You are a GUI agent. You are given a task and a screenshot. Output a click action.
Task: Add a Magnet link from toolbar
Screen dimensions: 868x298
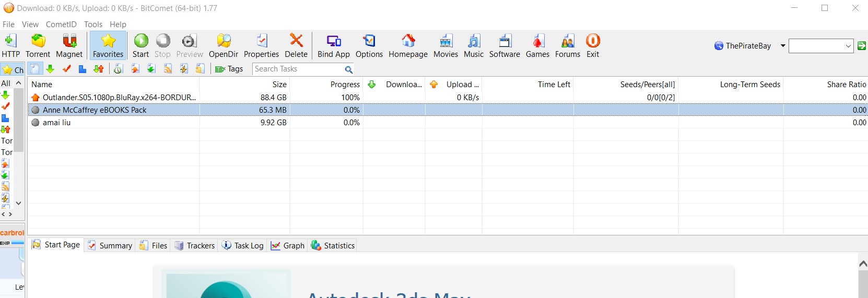point(69,45)
